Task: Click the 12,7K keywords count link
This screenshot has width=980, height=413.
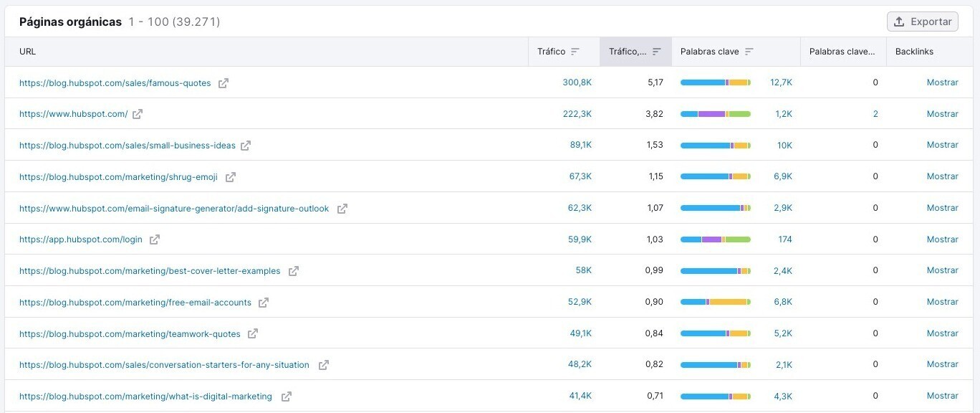Action: (x=781, y=82)
